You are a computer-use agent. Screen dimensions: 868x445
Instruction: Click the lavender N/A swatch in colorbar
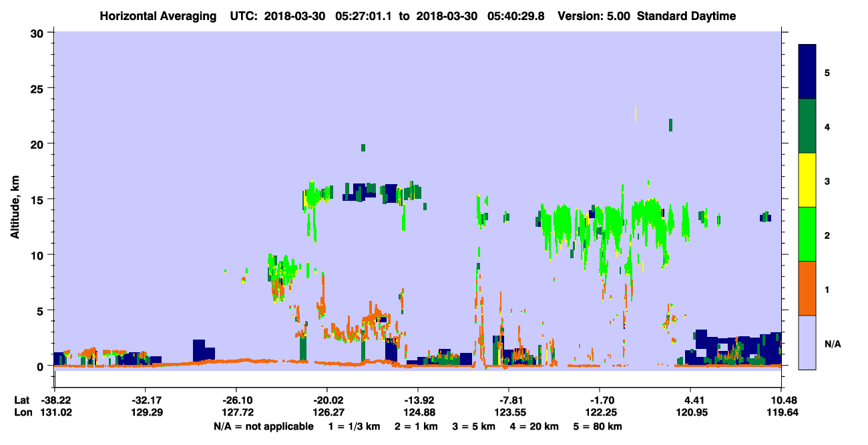click(x=807, y=342)
